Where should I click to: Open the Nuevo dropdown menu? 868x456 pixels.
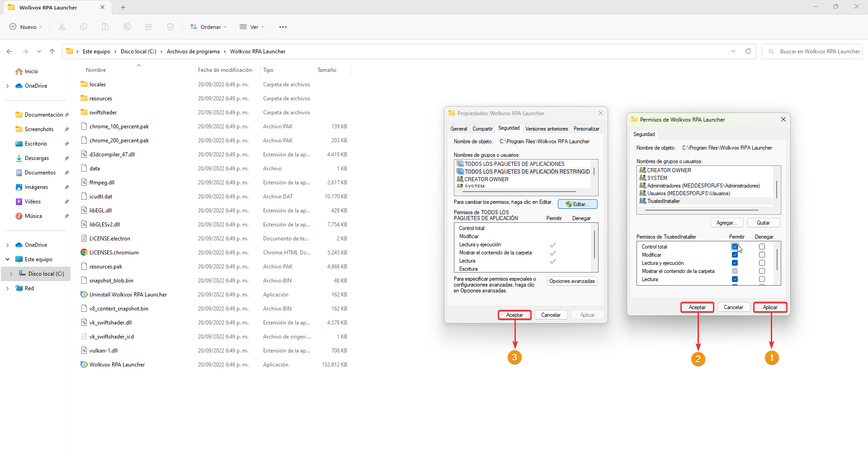(26, 27)
